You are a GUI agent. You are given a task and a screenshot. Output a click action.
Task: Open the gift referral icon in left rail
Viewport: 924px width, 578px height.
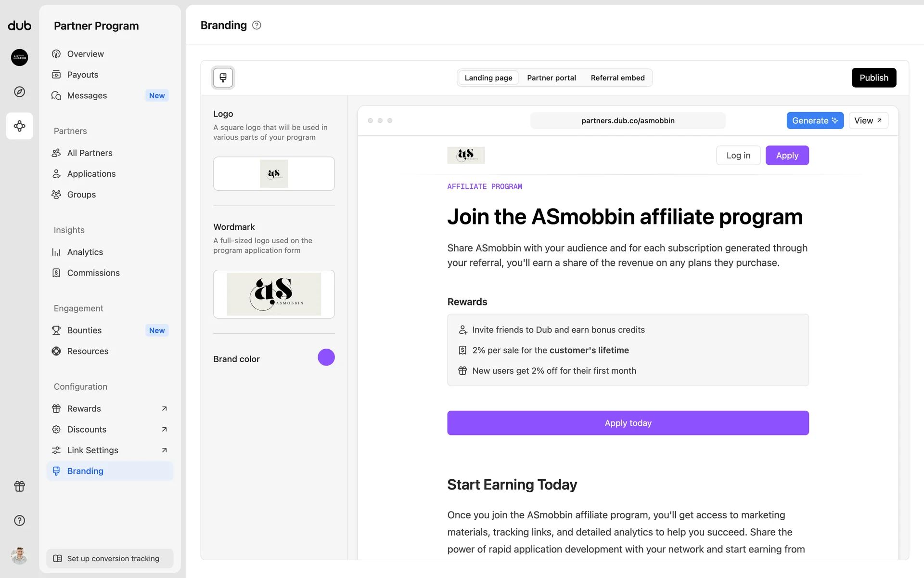[x=19, y=486]
